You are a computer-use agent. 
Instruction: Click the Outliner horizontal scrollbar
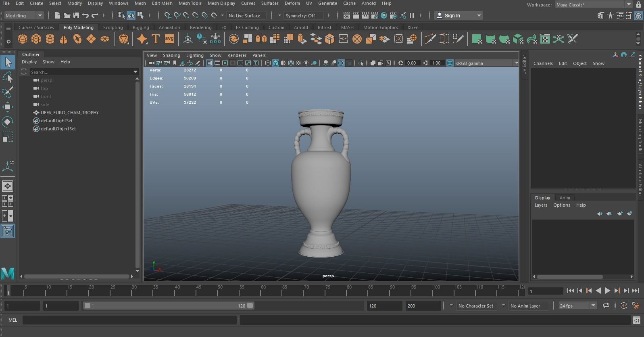click(x=77, y=276)
